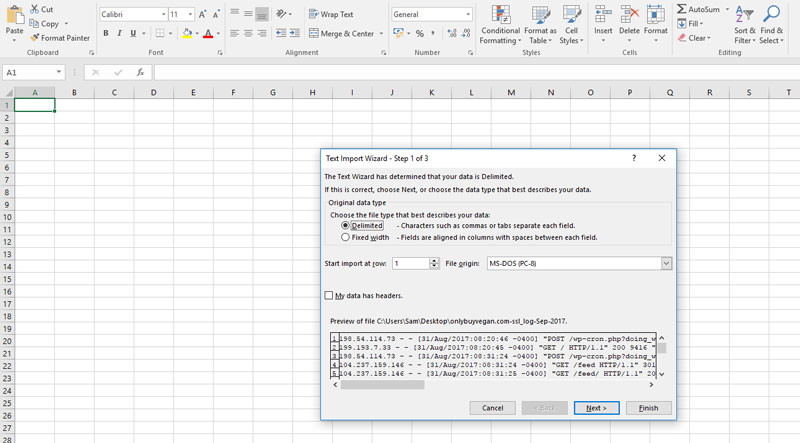Open the File origin dropdown

click(x=666, y=263)
